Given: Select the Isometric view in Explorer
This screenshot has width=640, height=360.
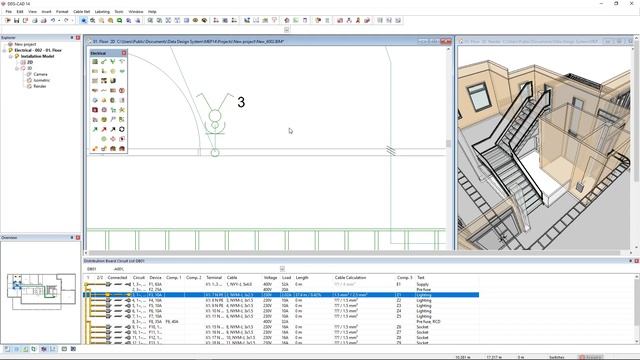Looking at the screenshot, I should 42,80.
